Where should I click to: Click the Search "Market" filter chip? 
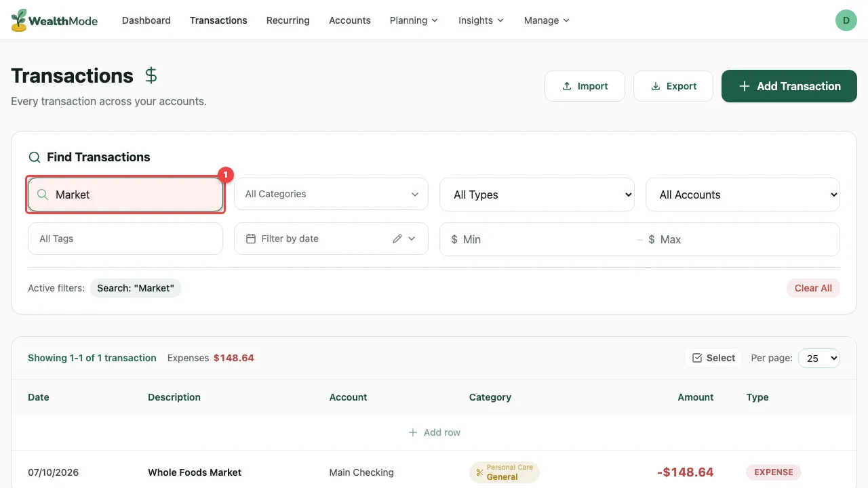coord(136,288)
